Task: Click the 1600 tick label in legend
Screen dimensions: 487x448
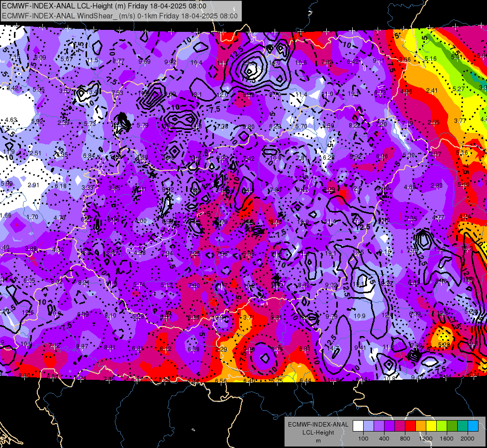Action: [447, 439]
